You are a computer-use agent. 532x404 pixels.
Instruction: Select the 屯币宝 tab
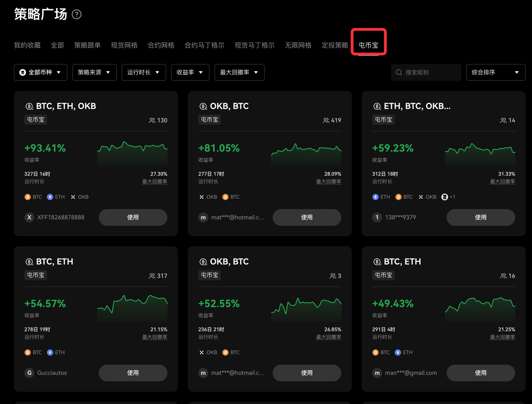(x=369, y=45)
